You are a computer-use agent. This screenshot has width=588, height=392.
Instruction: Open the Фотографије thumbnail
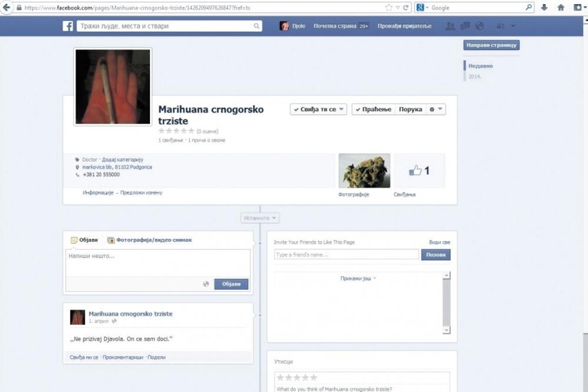coord(365,170)
